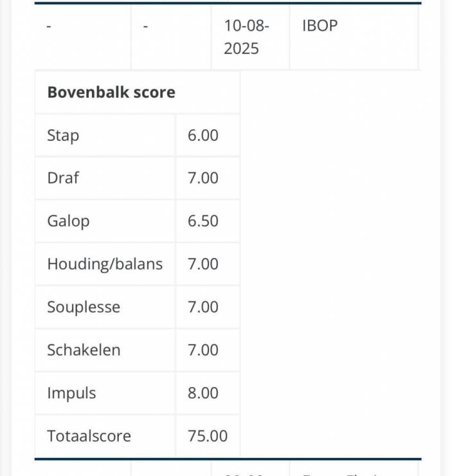Click the Bovenbalk score header
This screenshot has height=476, width=452.
pos(111,92)
